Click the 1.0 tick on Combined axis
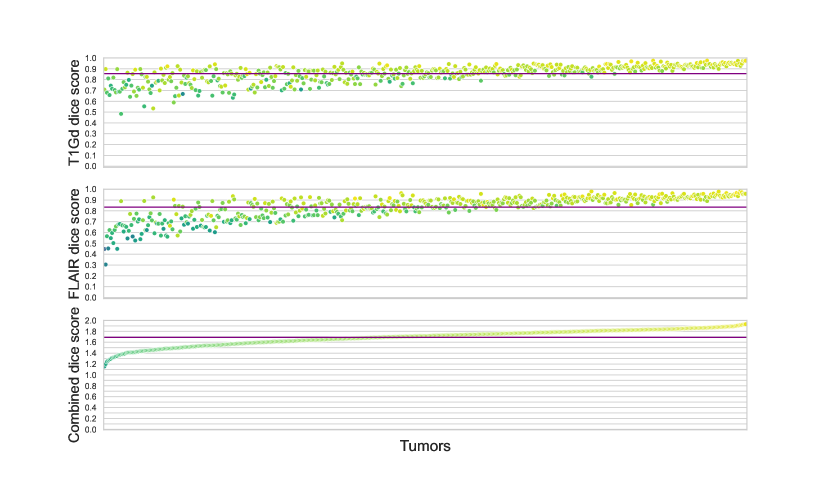The image size is (830, 483). (91, 375)
